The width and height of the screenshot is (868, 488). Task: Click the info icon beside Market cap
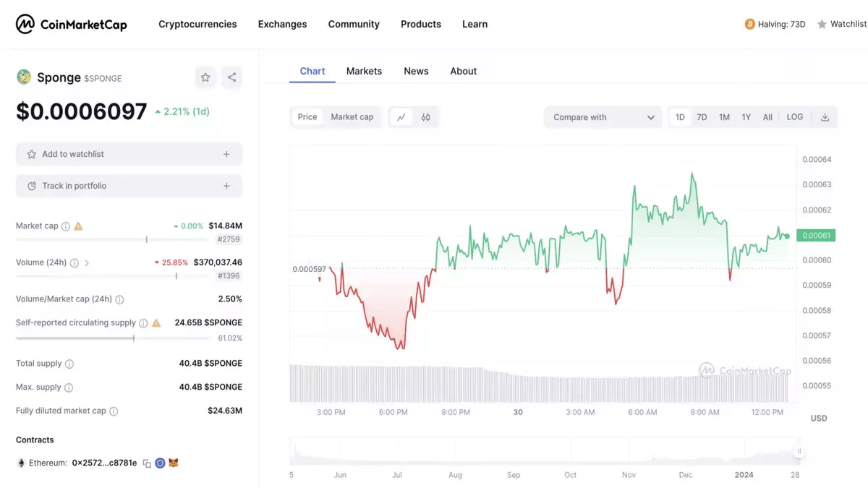pos(66,226)
